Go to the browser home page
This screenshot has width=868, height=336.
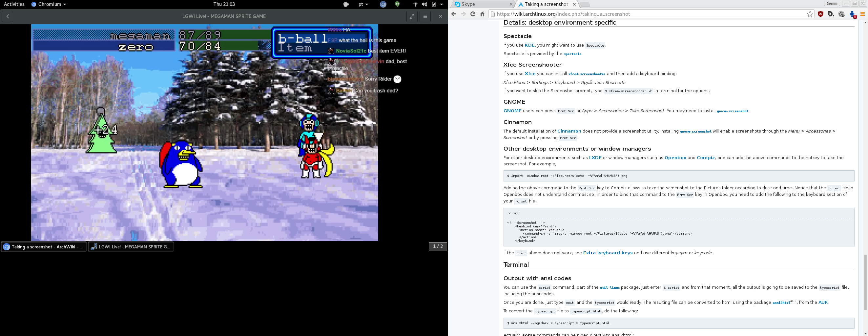(x=482, y=14)
